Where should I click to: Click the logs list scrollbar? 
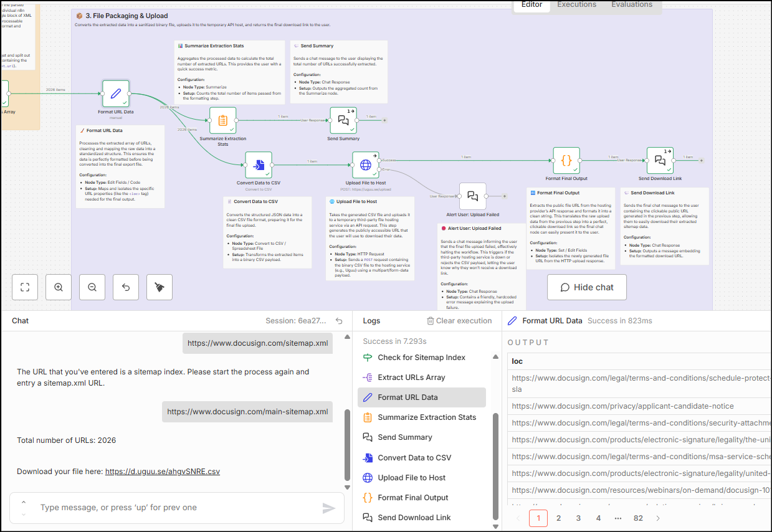[496, 465]
